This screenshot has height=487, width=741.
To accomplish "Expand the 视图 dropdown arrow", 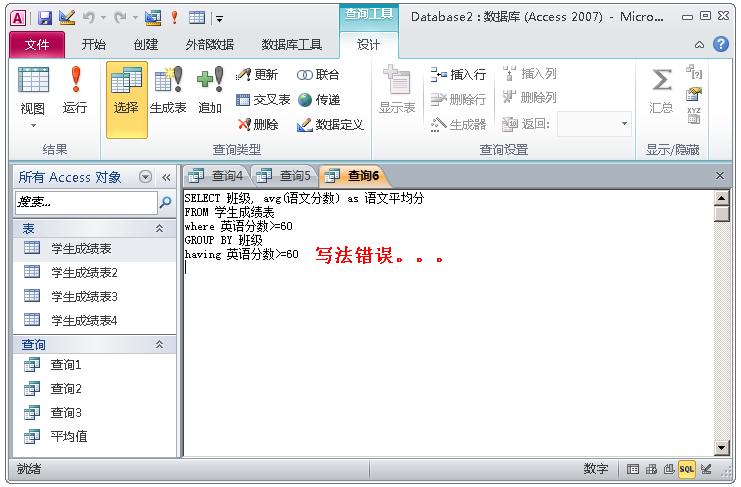I will (x=33, y=125).
